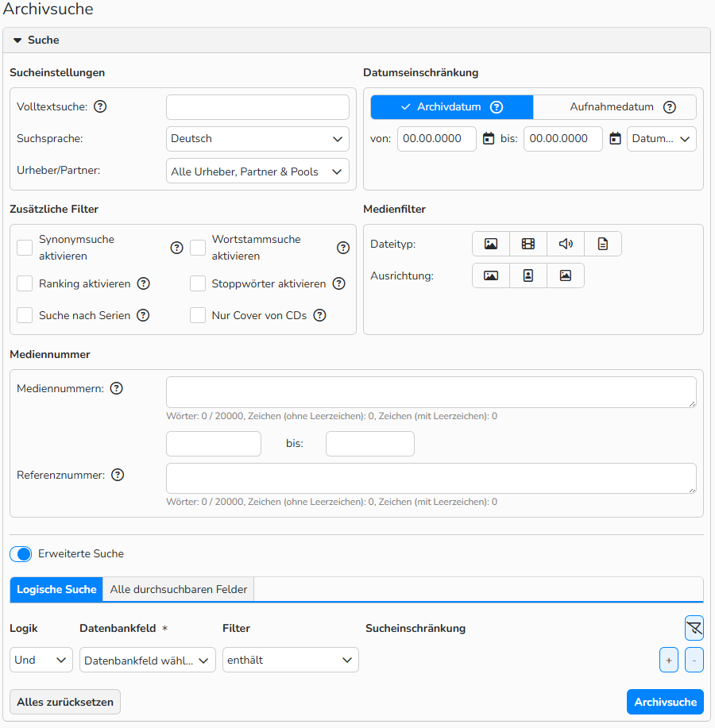Open Filter dropdown showing enthält

290,661
